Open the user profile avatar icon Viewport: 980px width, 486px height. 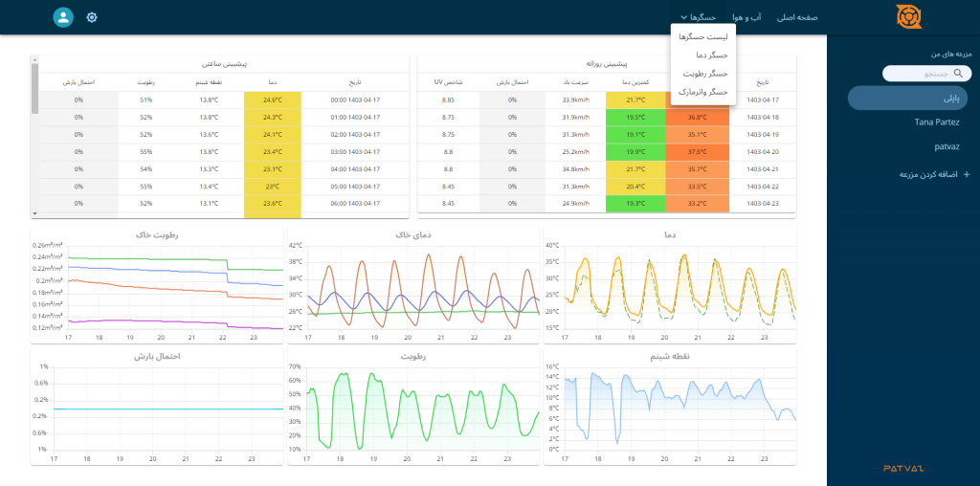(63, 17)
